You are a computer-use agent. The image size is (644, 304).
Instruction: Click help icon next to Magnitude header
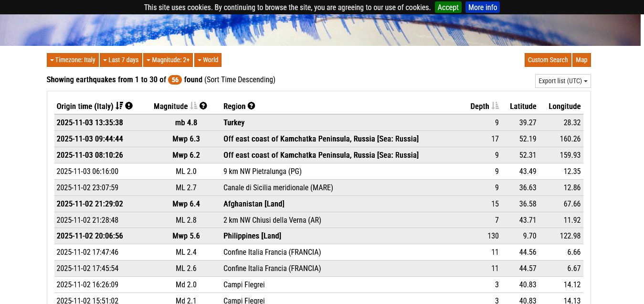pyautogui.click(x=203, y=106)
